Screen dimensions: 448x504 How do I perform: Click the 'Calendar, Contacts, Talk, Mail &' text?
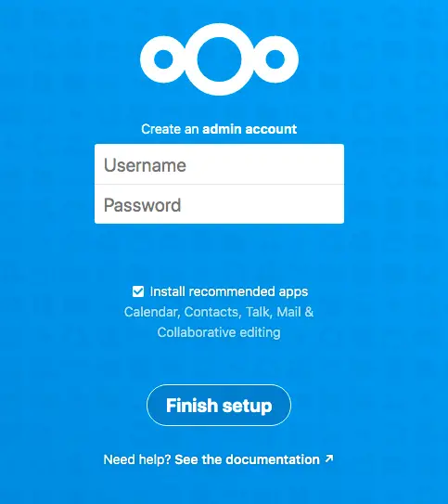(x=219, y=312)
